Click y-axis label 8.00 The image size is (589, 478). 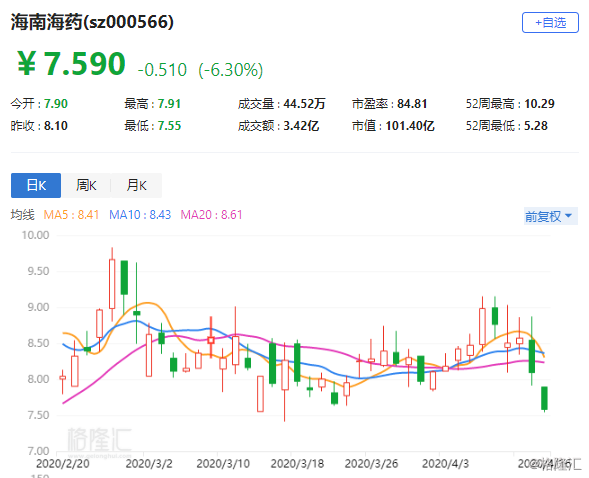[x=38, y=379]
